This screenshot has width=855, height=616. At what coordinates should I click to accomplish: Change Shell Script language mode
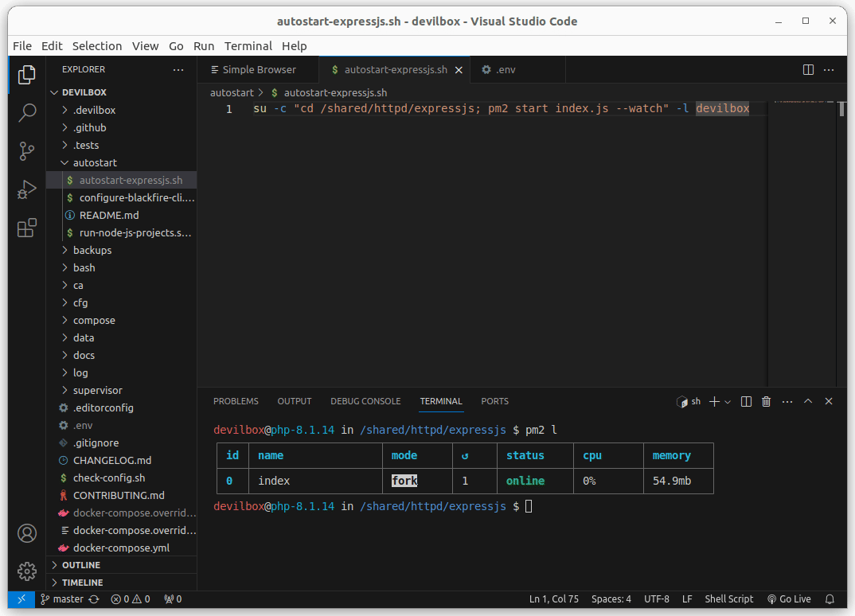pos(728,599)
